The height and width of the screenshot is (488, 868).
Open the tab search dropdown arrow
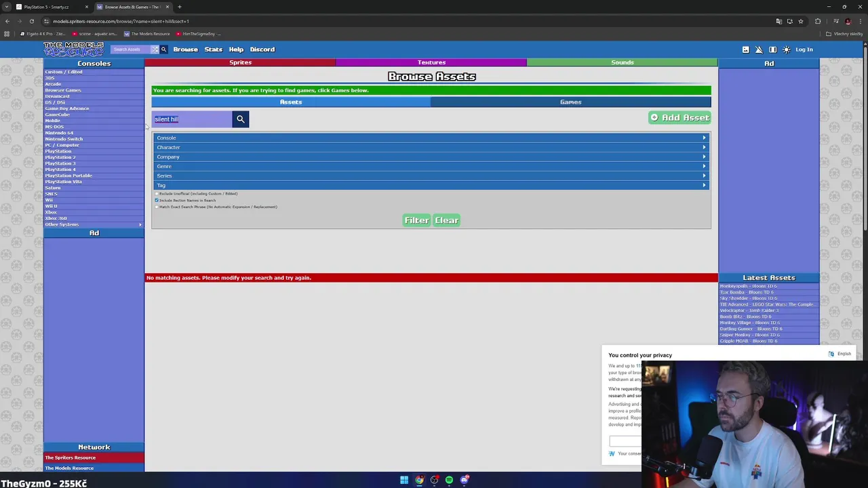(x=7, y=7)
